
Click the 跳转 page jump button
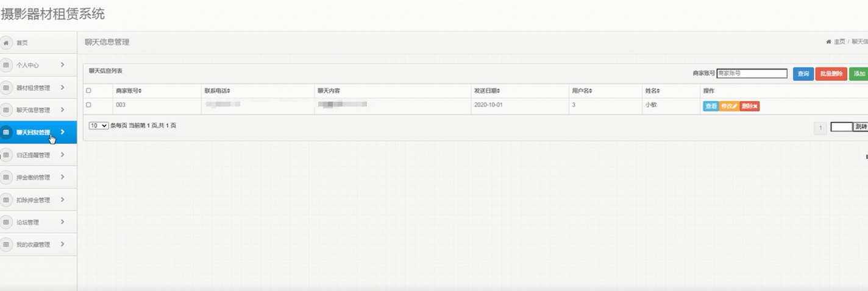(x=861, y=127)
